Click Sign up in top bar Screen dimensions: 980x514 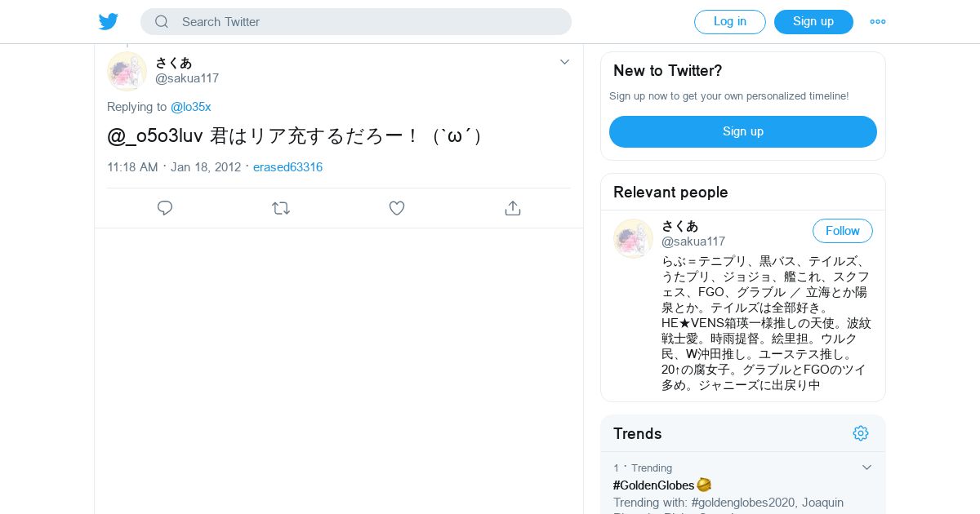[813, 22]
